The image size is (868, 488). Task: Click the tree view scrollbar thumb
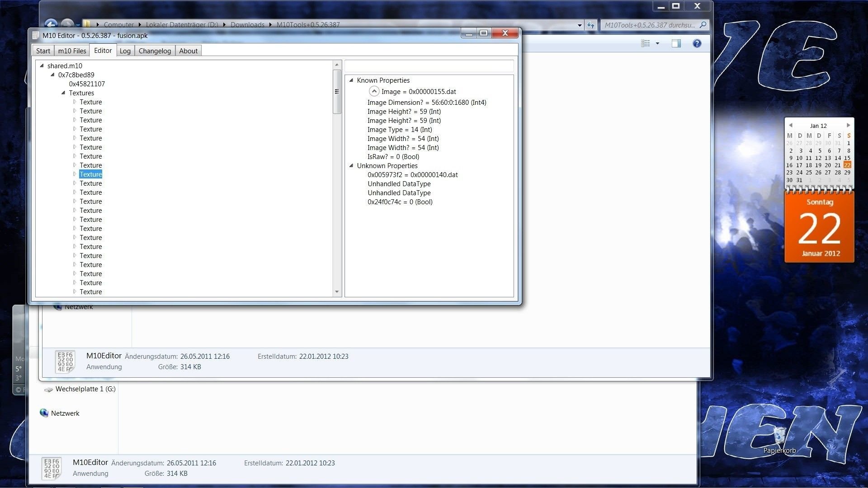(337, 92)
